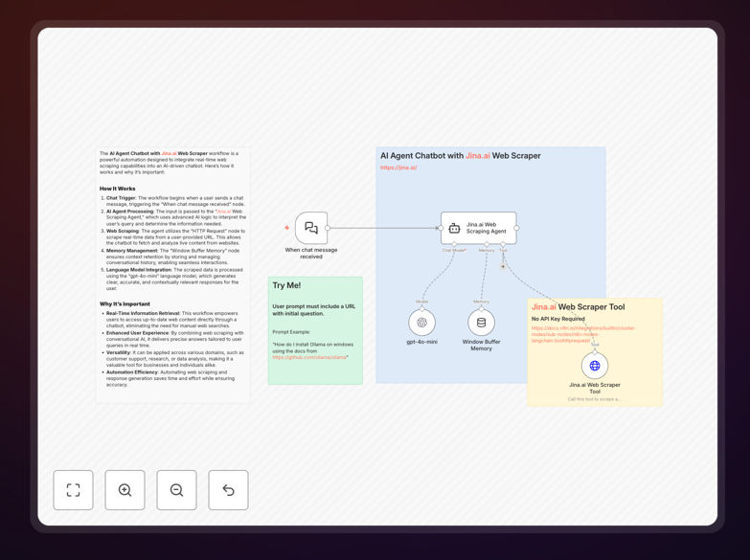This screenshot has height=560, width=750.
Task: Click the "No API Key Required" text
Action: click(x=558, y=319)
